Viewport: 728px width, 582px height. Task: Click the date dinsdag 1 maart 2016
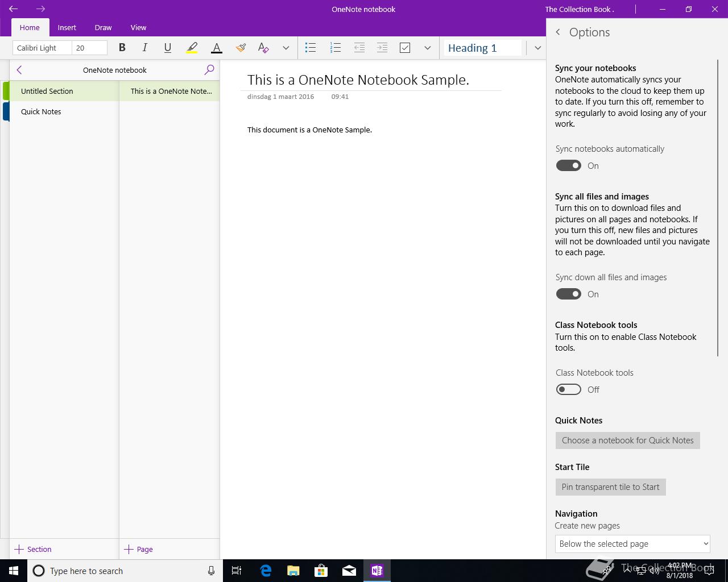pos(280,97)
